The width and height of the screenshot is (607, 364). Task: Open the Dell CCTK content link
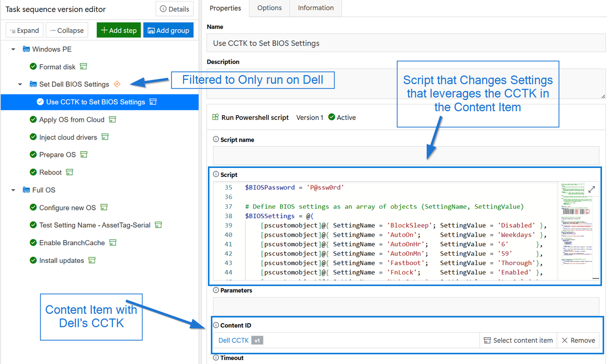point(234,340)
